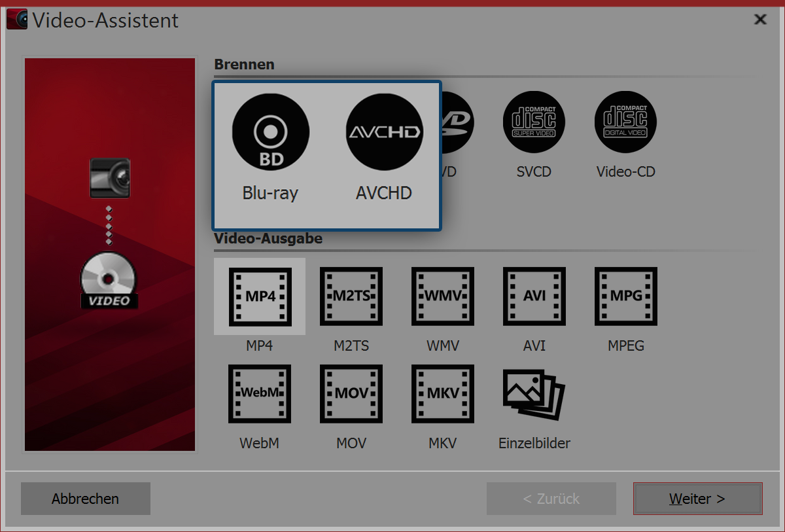
Task: Pick MPEG as the output format
Action: click(625, 296)
